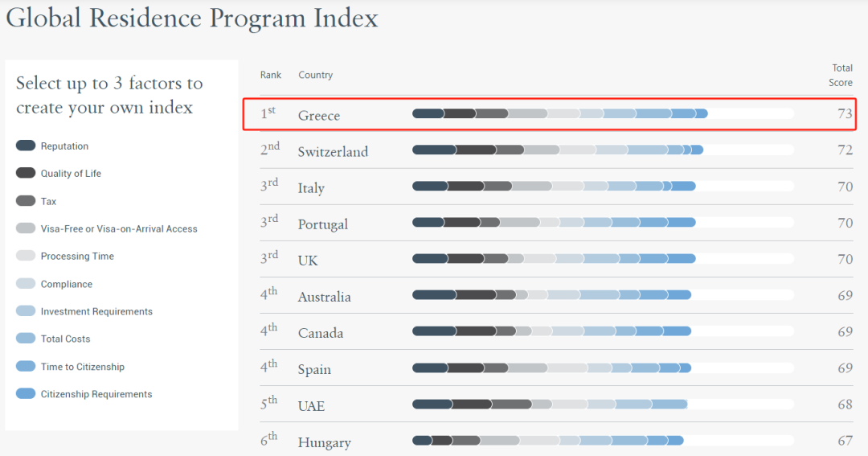Click Switzerland's total score 72
The height and width of the screenshot is (456, 868).
tap(845, 150)
